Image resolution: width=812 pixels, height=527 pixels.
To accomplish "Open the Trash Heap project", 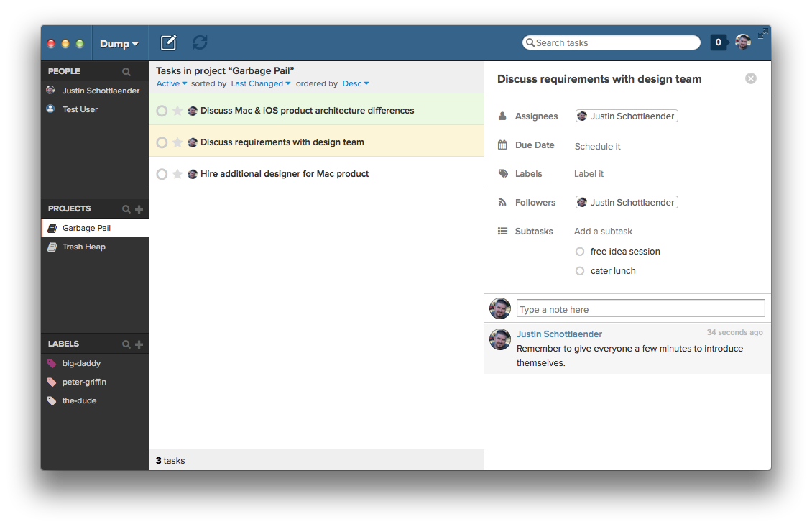I will [95, 247].
